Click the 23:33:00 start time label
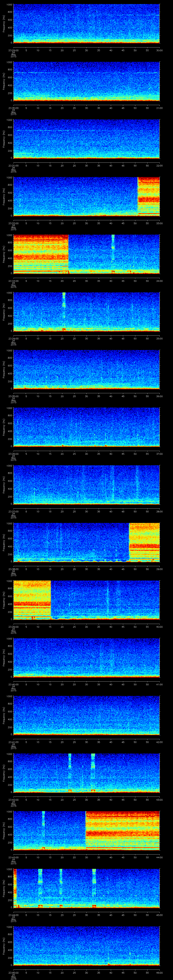 coord(13,281)
